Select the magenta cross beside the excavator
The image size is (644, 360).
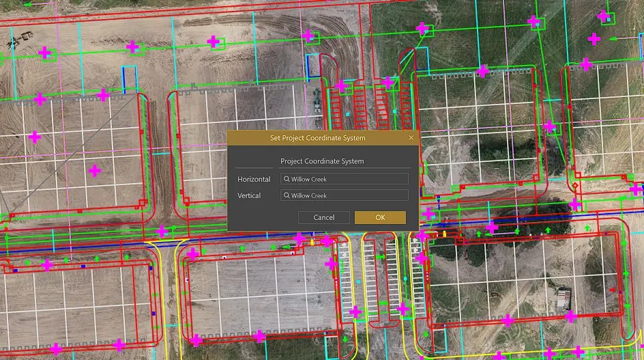tap(45, 53)
